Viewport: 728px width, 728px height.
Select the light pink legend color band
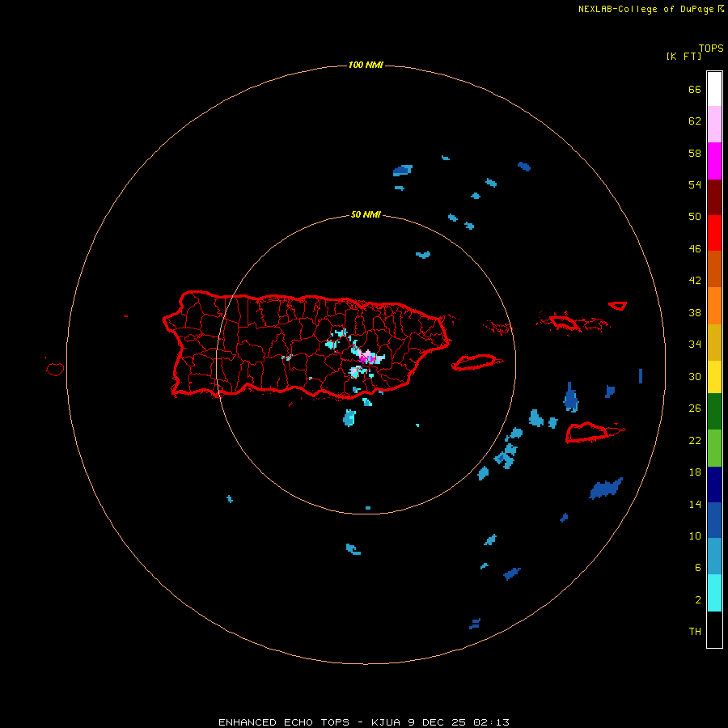tap(714, 125)
